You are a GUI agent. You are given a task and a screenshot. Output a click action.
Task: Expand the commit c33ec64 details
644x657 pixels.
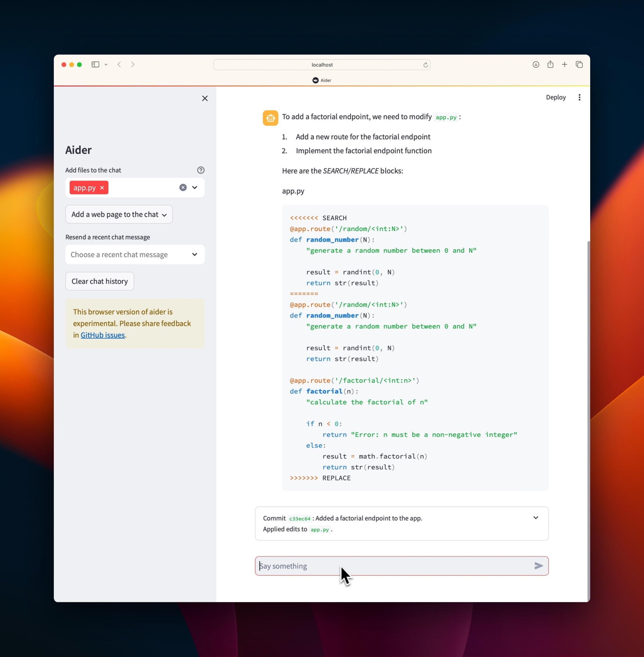tap(536, 518)
